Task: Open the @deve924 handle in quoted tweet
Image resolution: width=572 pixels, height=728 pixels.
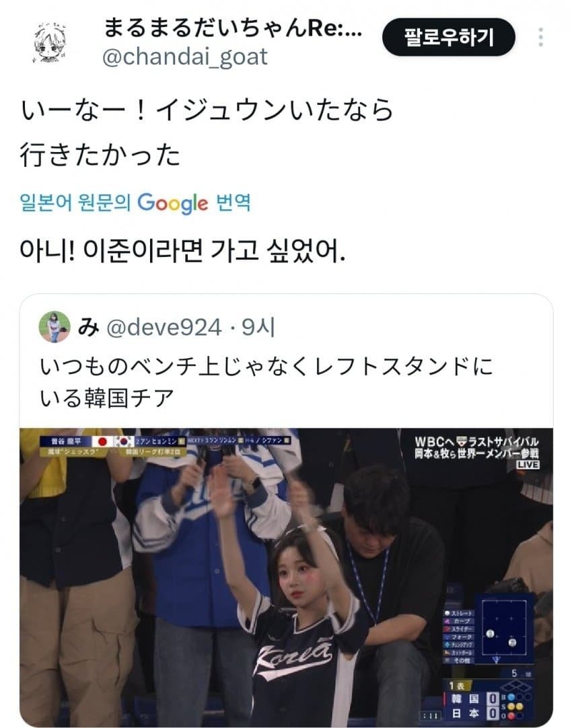Action: [x=164, y=327]
